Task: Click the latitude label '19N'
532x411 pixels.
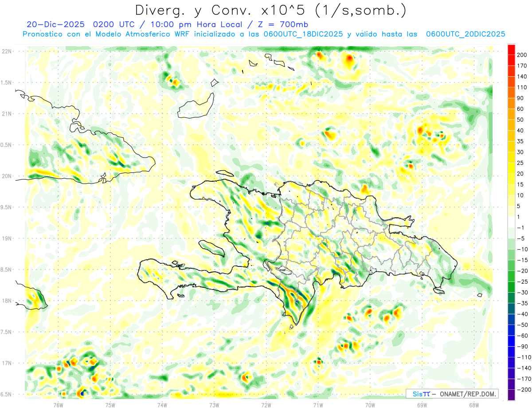Action: coord(7,239)
